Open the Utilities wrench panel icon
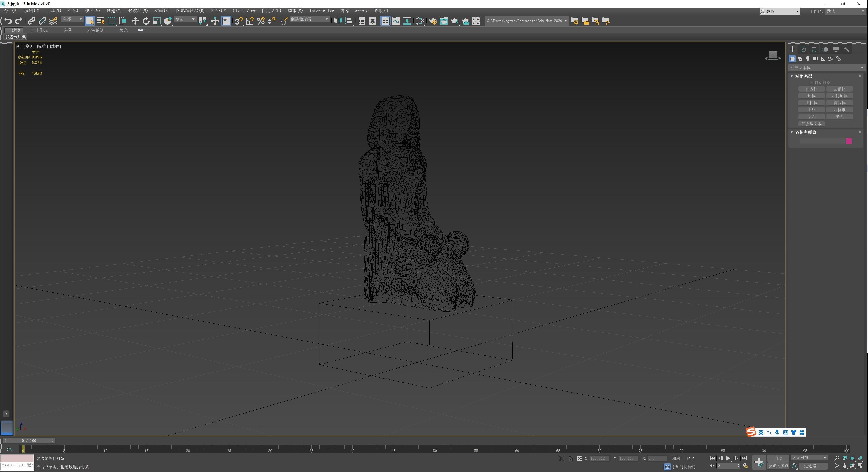Viewport: 868px width, 472px height. (847, 49)
